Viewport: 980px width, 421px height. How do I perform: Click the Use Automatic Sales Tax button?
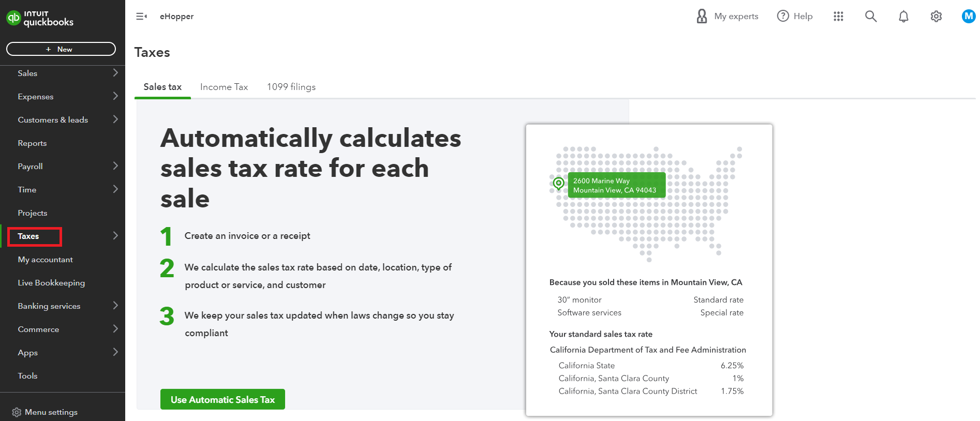click(x=222, y=399)
